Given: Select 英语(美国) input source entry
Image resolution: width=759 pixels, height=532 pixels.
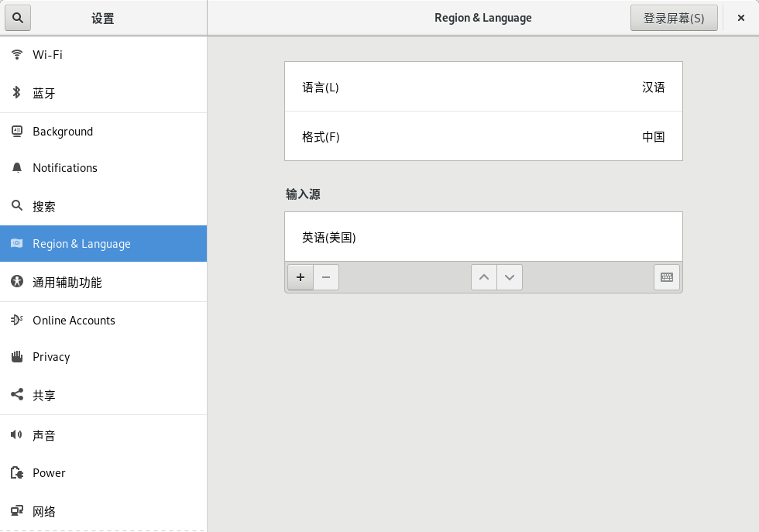Looking at the screenshot, I should tap(483, 238).
